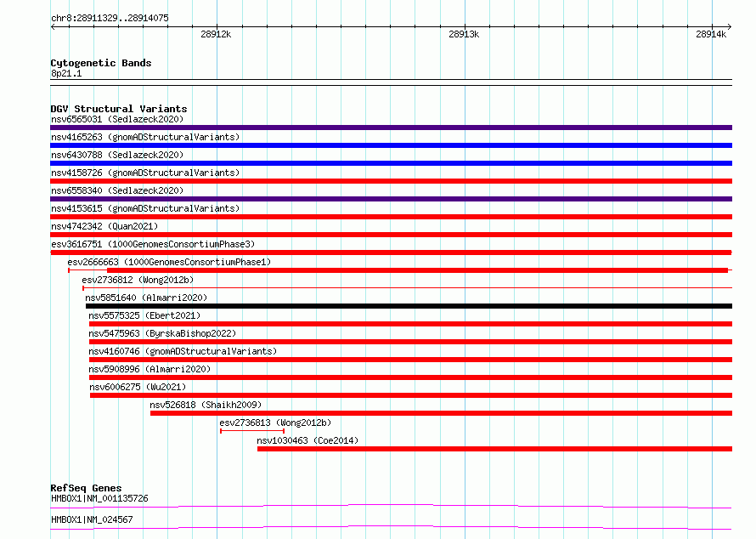Viewport: 756px width, 539px height.
Task: Click the red bar under nsv526818
Action: [x=441, y=413]
